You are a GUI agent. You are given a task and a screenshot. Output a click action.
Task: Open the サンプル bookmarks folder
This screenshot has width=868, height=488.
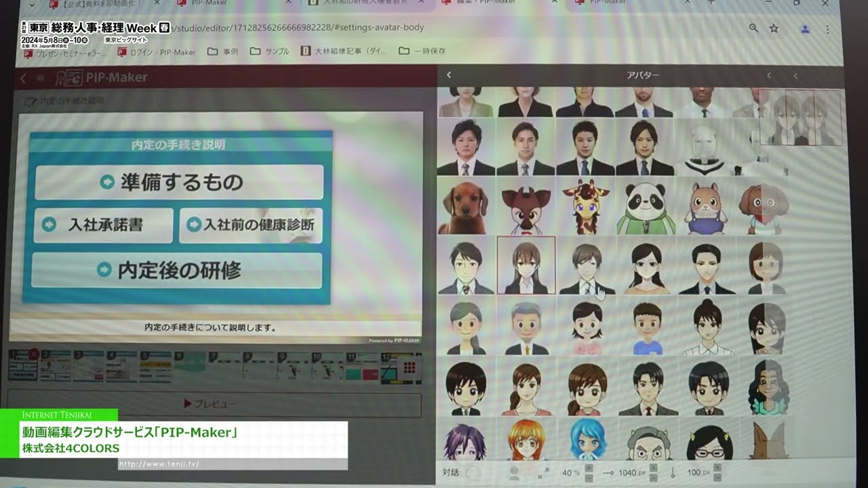coord(273,51)
